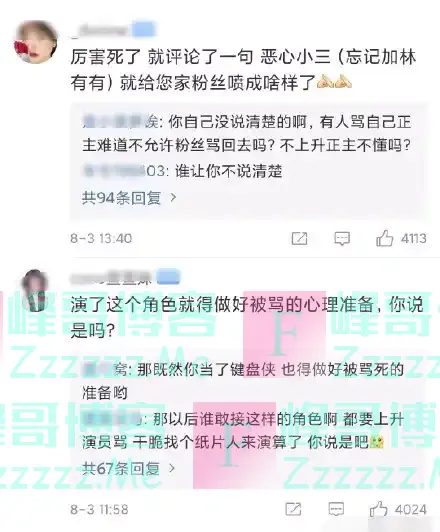Select the reply about 键盘侠

pos(243,381)
